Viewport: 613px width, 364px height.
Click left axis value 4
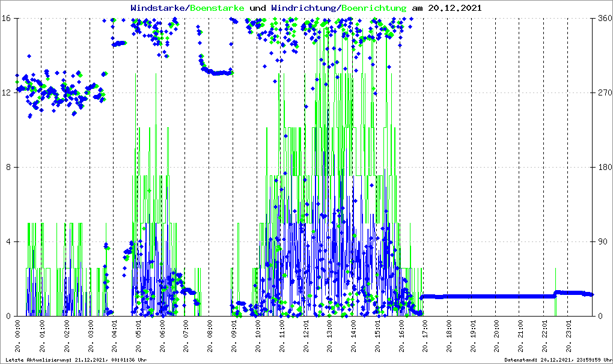point(8,241)
